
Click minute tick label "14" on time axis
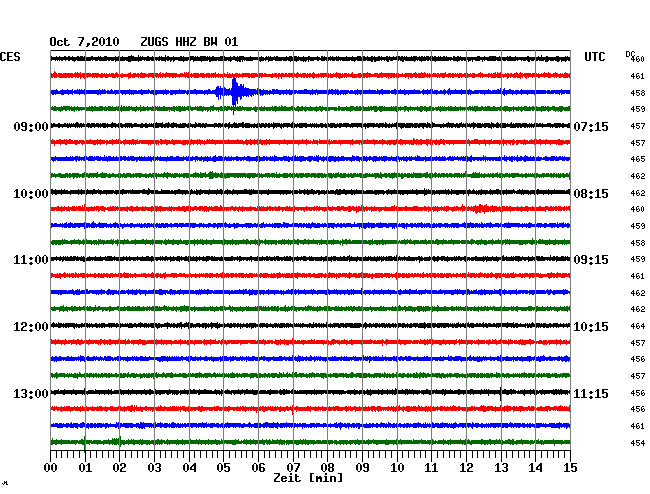(x=535, y=468)
